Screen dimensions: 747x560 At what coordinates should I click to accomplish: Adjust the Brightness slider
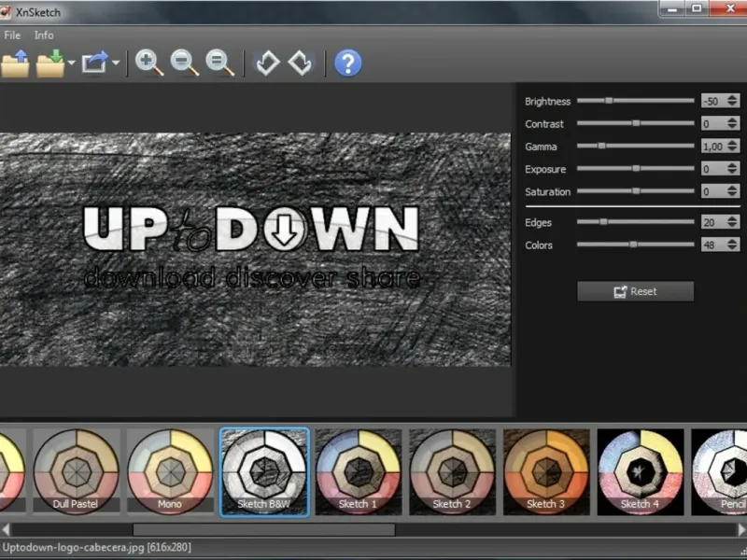pos(636,101)
